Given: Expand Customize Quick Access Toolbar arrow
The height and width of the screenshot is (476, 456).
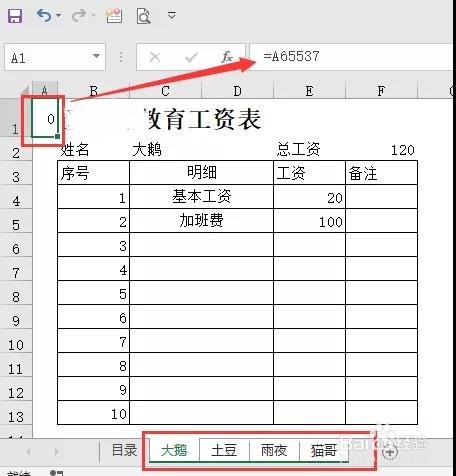Looking at the screenshot, I should click(172, 15).
